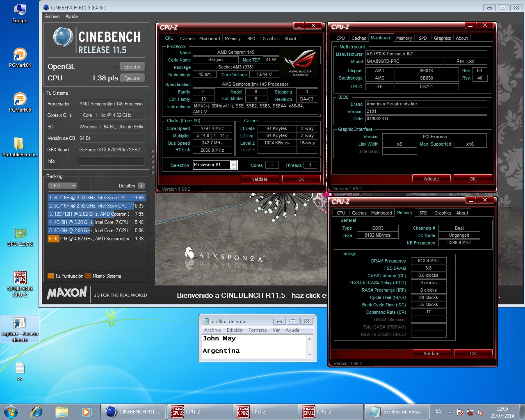The image size is (525, 420).
Task: Click the 'Argentina' text in Notepad
Action: click(221, 351)
